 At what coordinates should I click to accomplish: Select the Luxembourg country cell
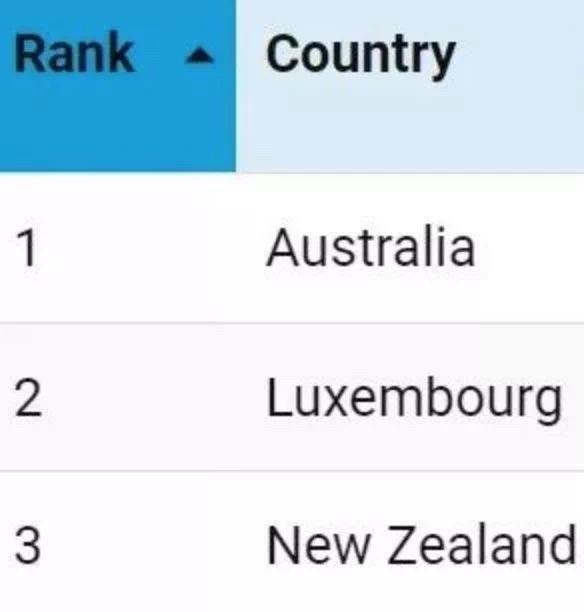410,397
